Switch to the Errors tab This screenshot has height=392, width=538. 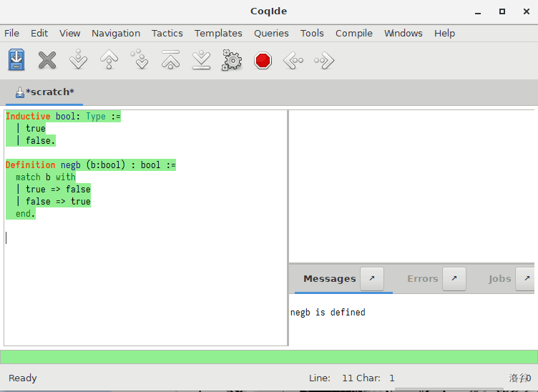[422, 279]
